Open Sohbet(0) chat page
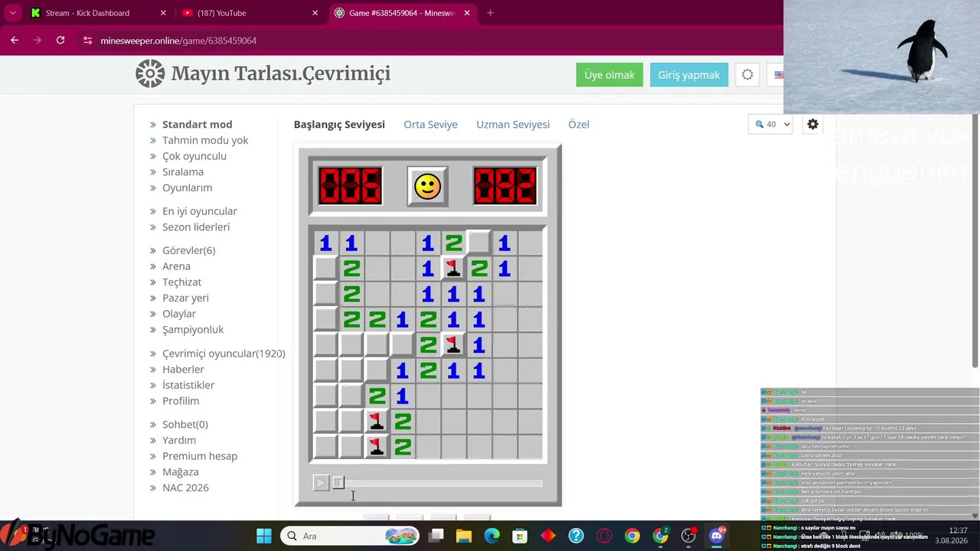The width and height of the screenshot is (980, 551). click(x=185, y=425)
